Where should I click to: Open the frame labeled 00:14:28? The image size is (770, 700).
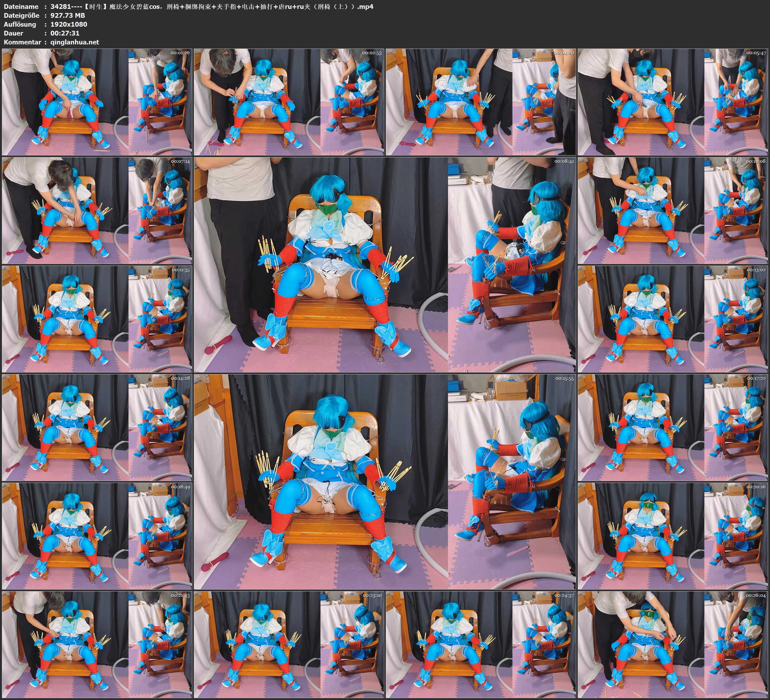point(97,427)
